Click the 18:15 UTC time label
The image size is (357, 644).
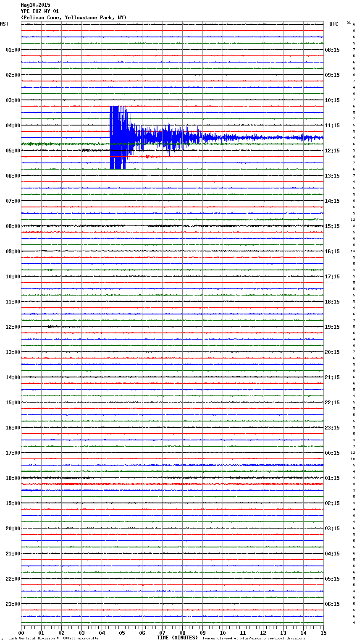click(x=332, y=302)
